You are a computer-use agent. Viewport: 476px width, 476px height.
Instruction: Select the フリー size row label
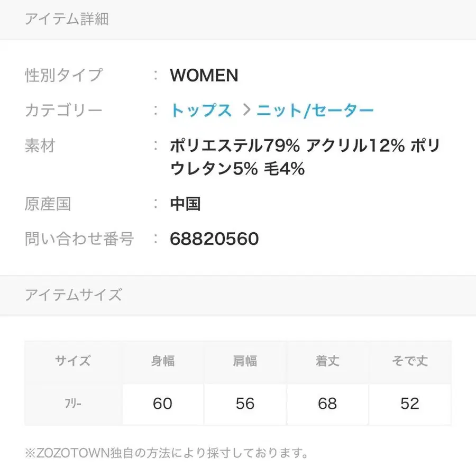[73, 404]
